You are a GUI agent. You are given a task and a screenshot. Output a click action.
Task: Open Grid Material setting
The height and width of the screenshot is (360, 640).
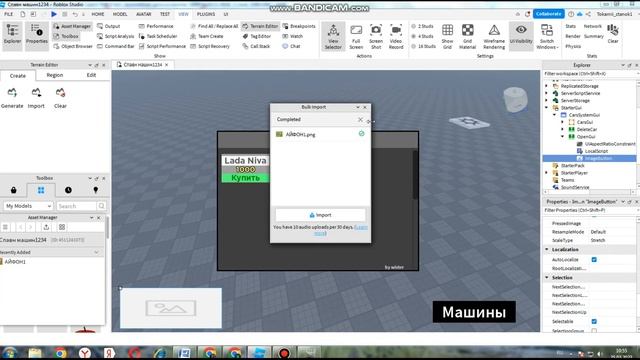point(467,37)
